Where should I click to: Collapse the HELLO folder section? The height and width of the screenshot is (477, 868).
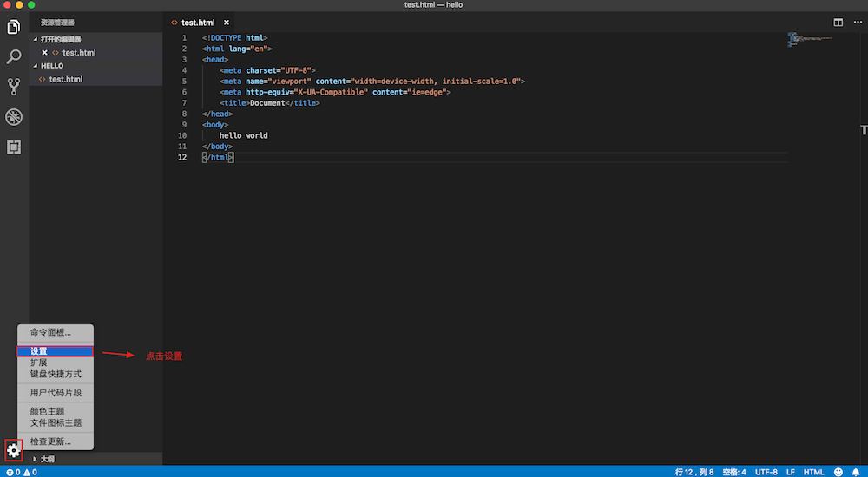click(52, 66)
